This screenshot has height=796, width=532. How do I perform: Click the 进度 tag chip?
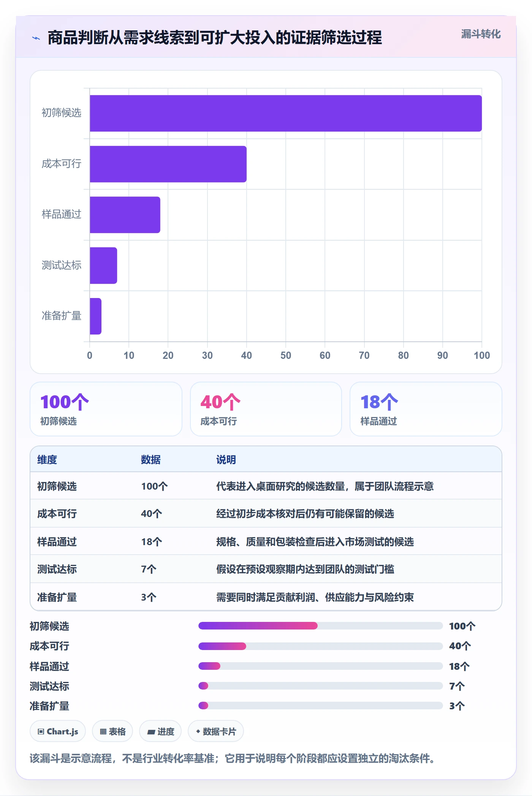[x=160, y=731]
